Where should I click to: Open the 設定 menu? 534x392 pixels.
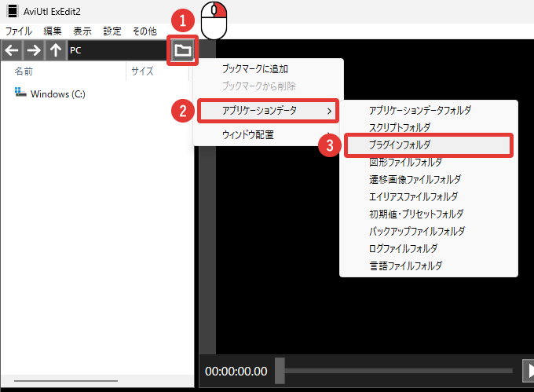point(112,31)
